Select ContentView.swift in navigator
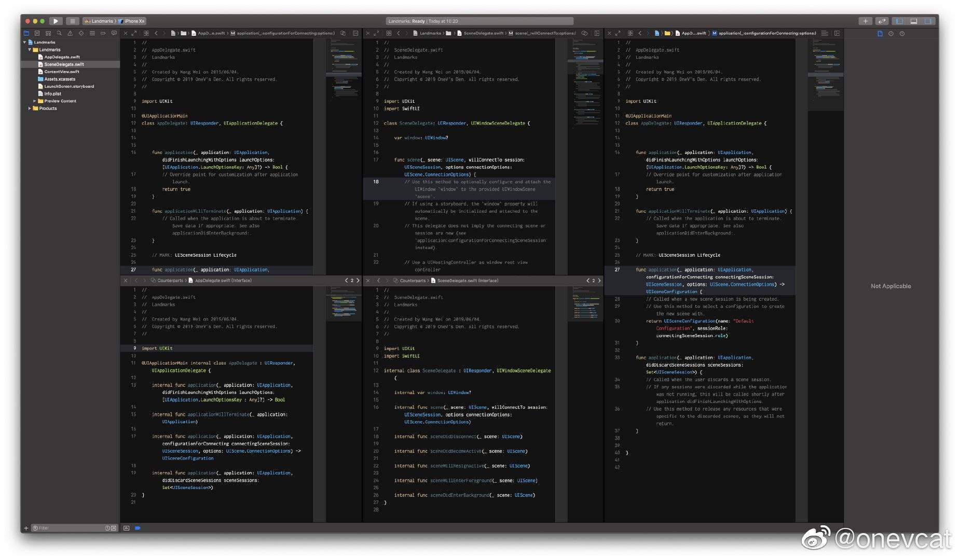 [61, 72]
